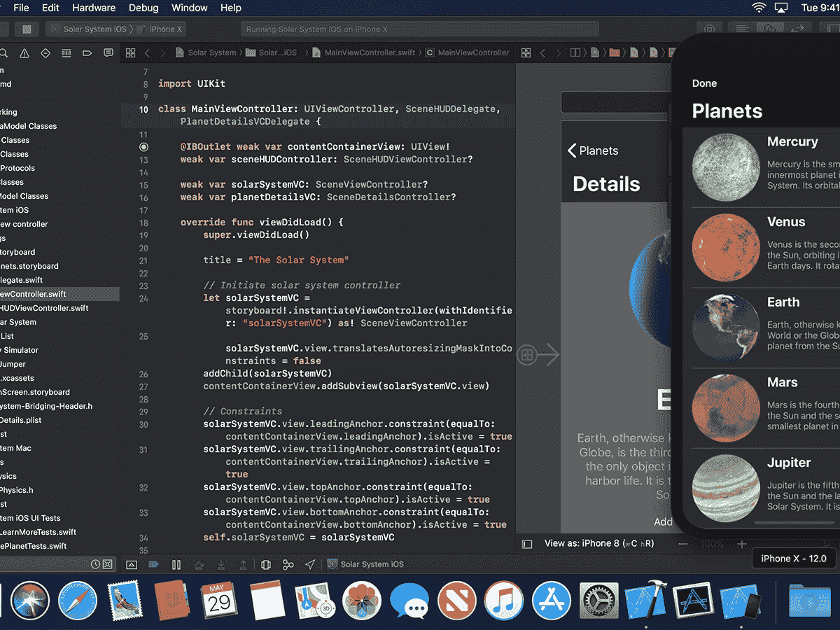Screen dimensions: 840x630
Task: Click the Simulate Location arrow icon
Action: pyautogui.click(x=310, y=564)
